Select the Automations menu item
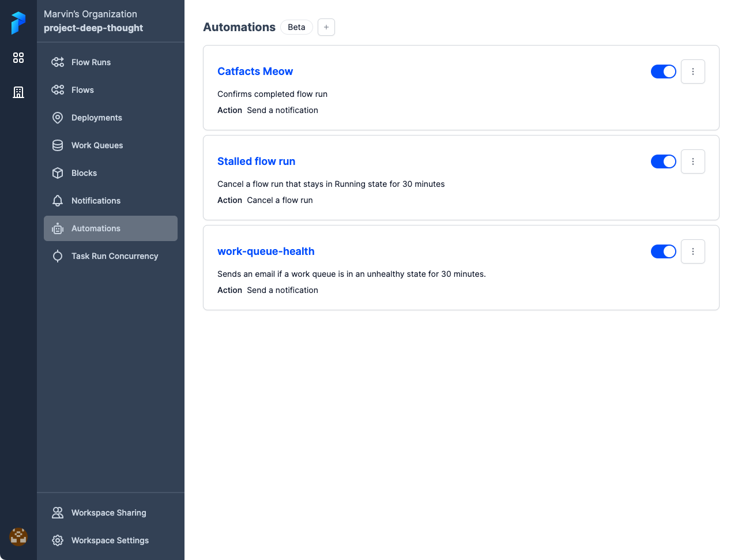738x560 pixels. coord(111,228)
